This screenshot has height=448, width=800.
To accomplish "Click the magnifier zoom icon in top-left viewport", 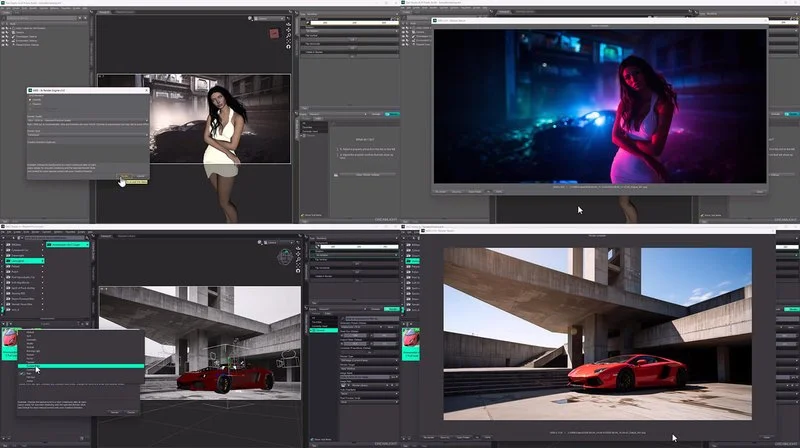I will pyautogui.click(x=289, y=36).
